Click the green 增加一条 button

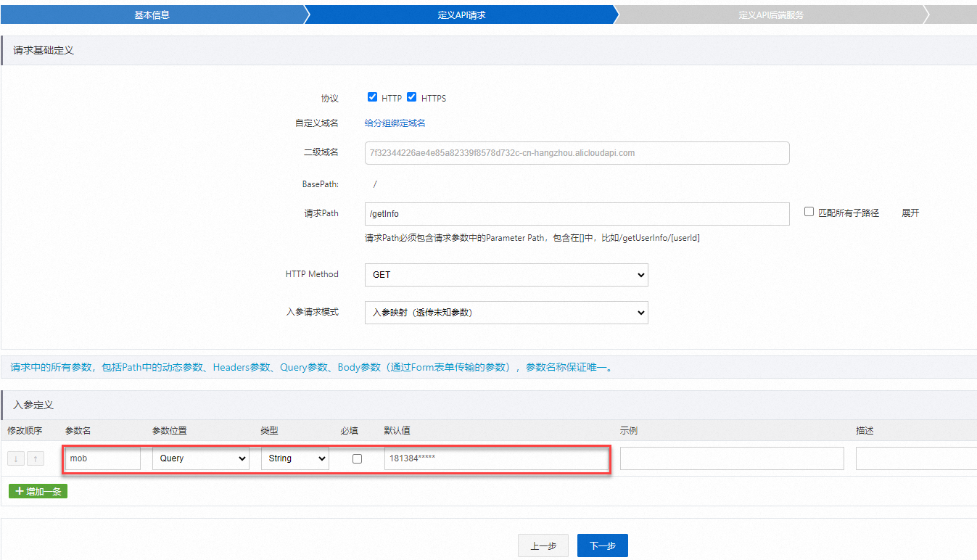point(38,491)
